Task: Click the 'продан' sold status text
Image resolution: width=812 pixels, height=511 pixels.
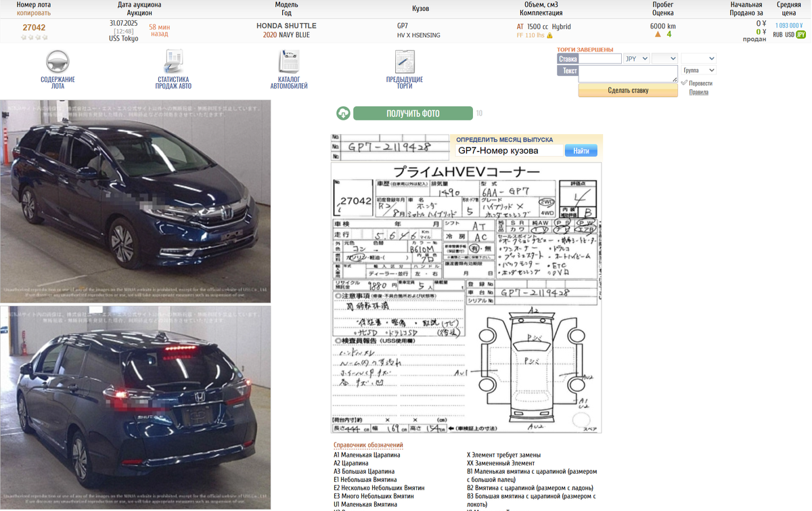Action: 754,39
